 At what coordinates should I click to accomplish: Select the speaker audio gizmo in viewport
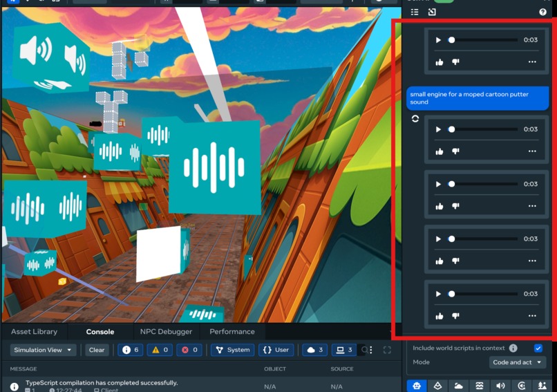tap(51, 59)
